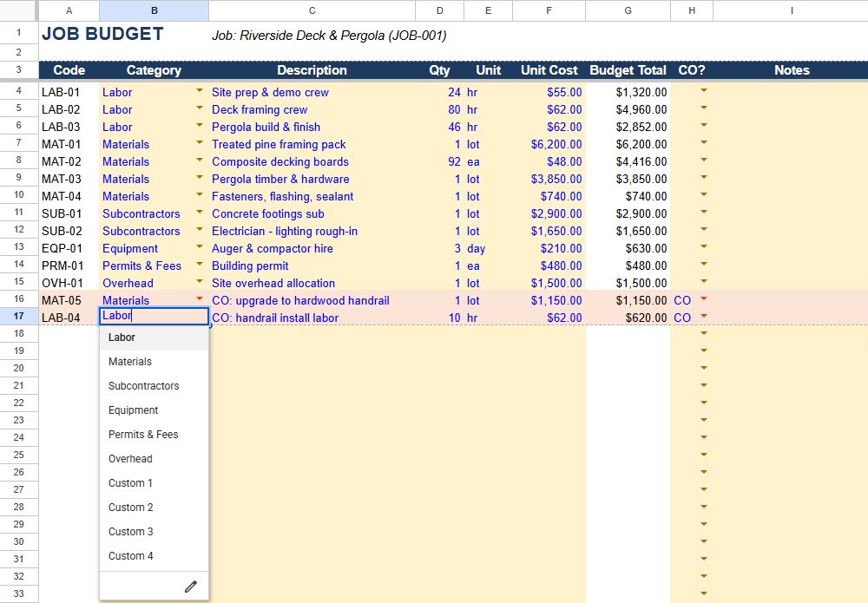
Task: Click Electrician - lighting rough-in cell
Action: point(312,232)
